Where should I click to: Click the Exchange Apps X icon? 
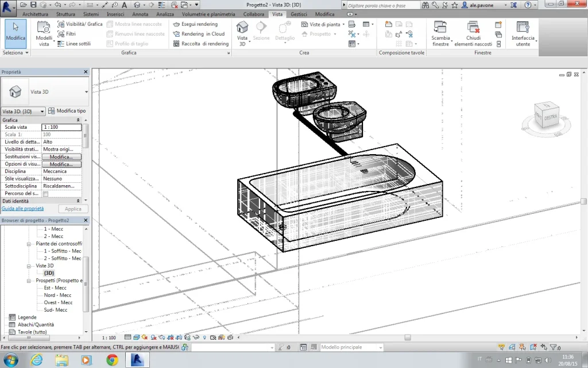click(x=514, y=5)
